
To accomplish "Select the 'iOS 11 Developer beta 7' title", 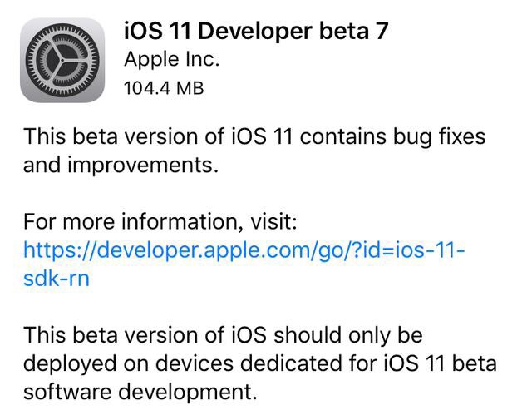I will tap(256, 31).
